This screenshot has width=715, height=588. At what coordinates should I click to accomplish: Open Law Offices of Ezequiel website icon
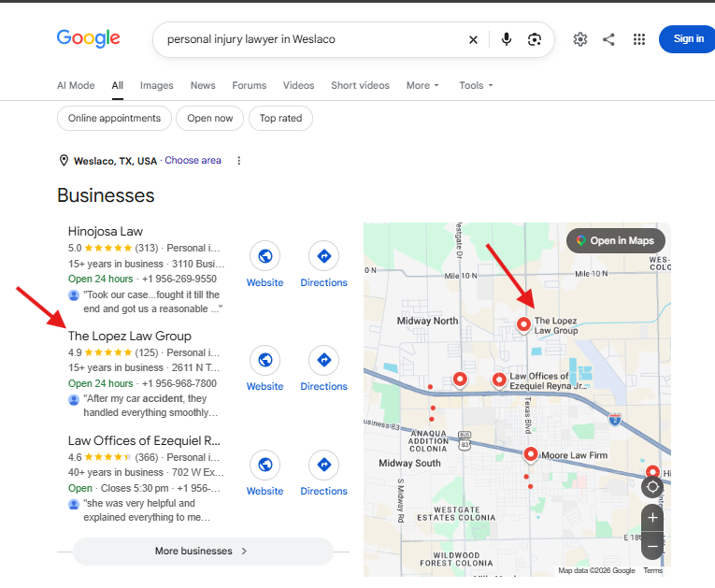[x=265, y=465]
